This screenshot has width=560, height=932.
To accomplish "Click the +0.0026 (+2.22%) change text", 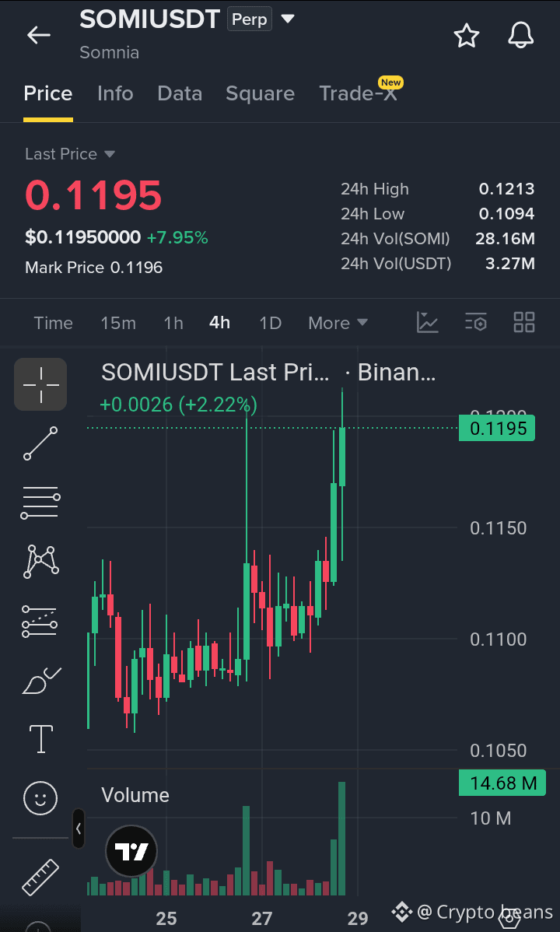I will pyautogui.click(x=178, y=405).
